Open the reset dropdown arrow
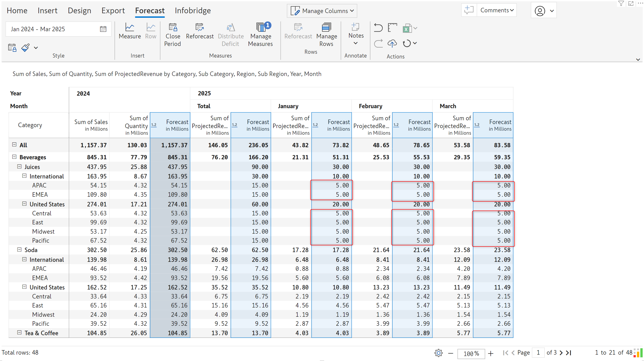 [x=415, y=43]
